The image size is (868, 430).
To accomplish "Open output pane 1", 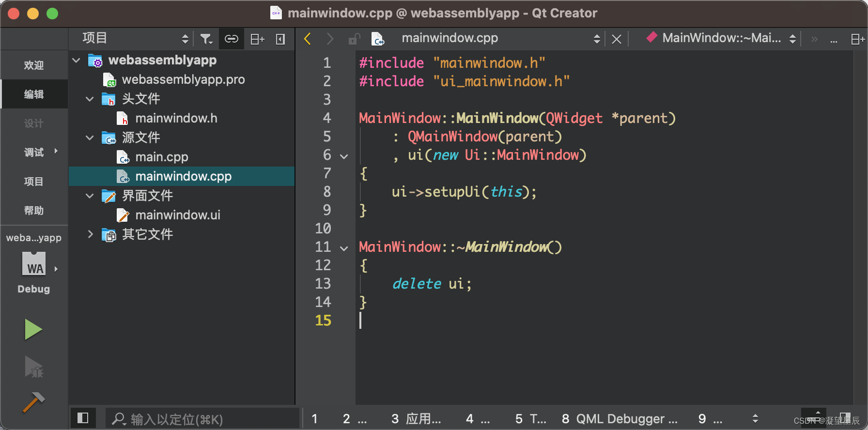I will pyautogui.click(x=315, y=418).
